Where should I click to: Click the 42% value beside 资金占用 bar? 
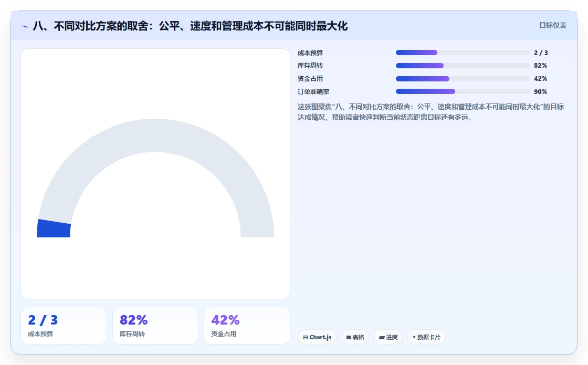click(540, 79)
